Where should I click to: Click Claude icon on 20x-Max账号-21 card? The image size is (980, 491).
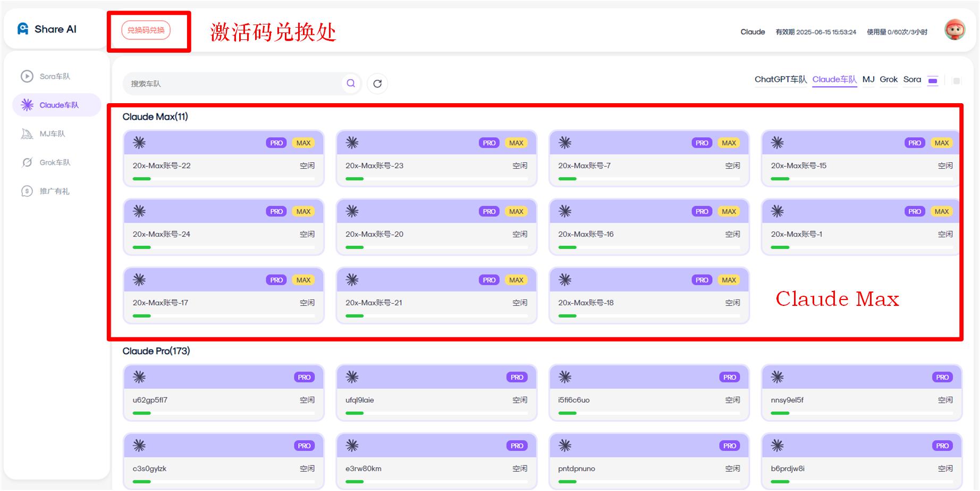[352, 280]
